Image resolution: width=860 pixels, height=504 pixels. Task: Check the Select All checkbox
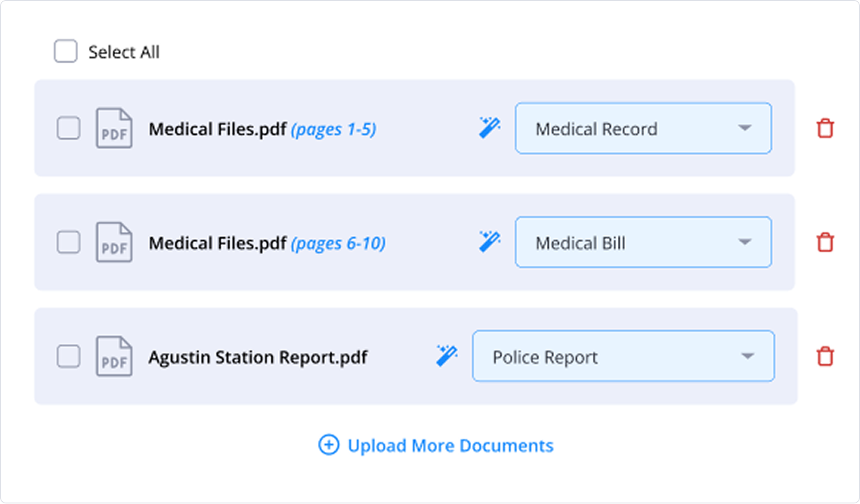click(x=65, y=51)
